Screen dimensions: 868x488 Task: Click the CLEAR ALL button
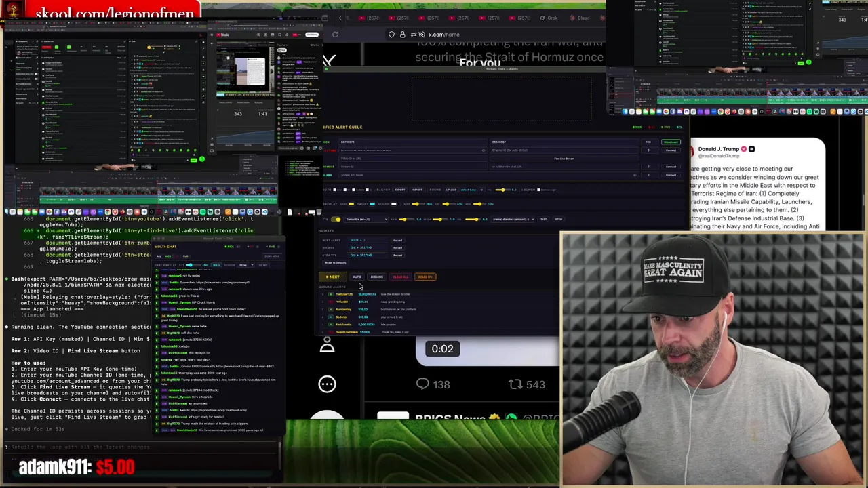[400, 277]
